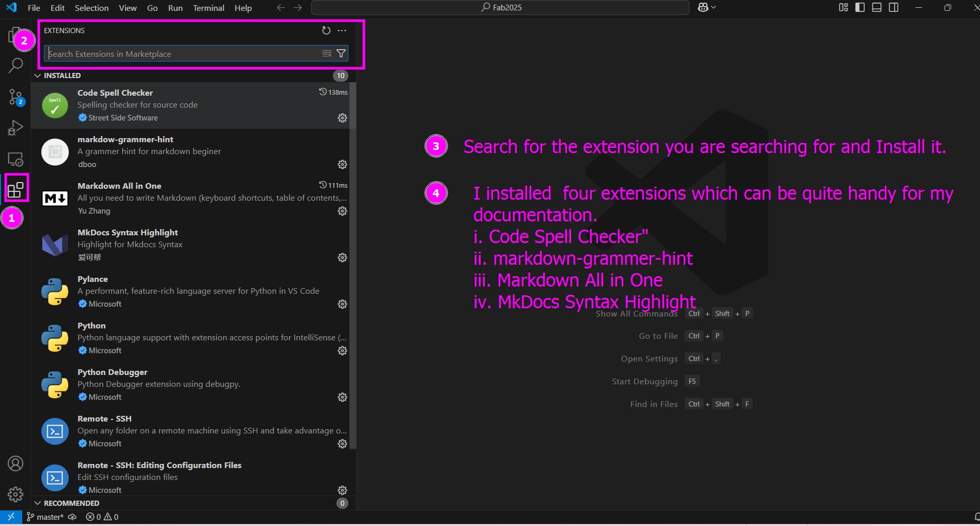Open the Copilot chat dropdown
The image size is (980, 526).
click(x=707, y=7)
